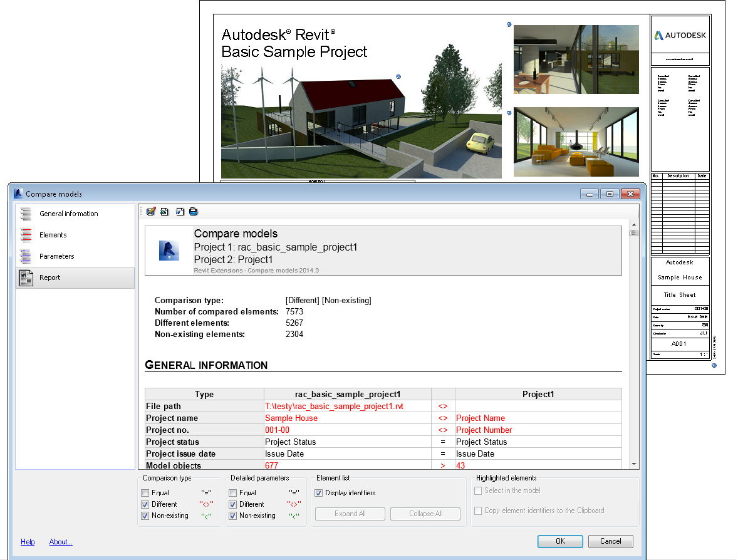Export the report to Excel

tap(164, 211)
